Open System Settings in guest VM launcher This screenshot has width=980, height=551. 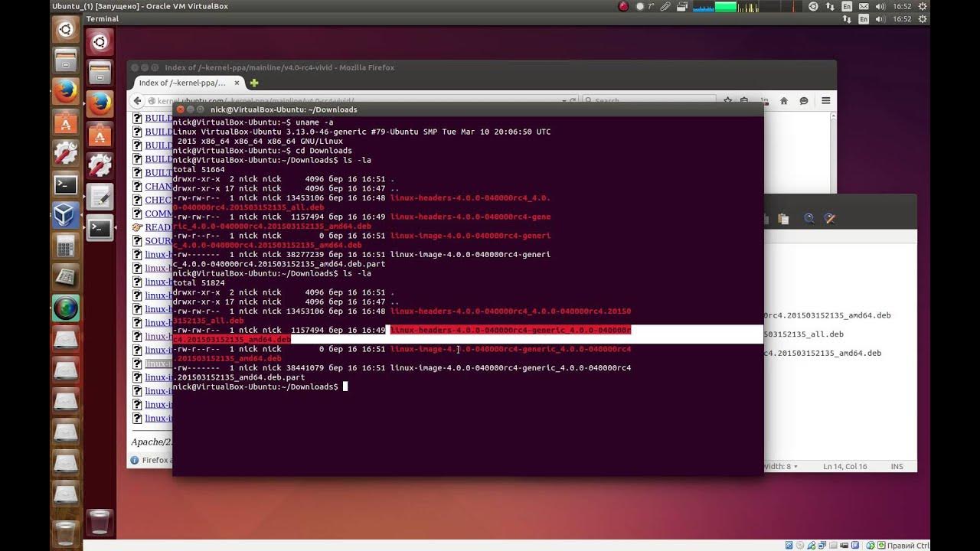[x=100, y=165]
